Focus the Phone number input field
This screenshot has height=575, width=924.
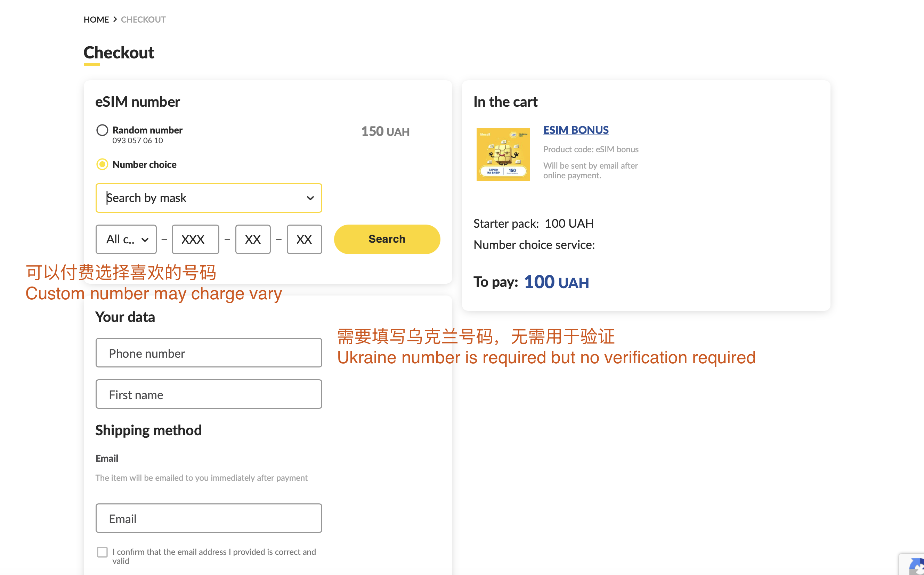pos(208,353)
